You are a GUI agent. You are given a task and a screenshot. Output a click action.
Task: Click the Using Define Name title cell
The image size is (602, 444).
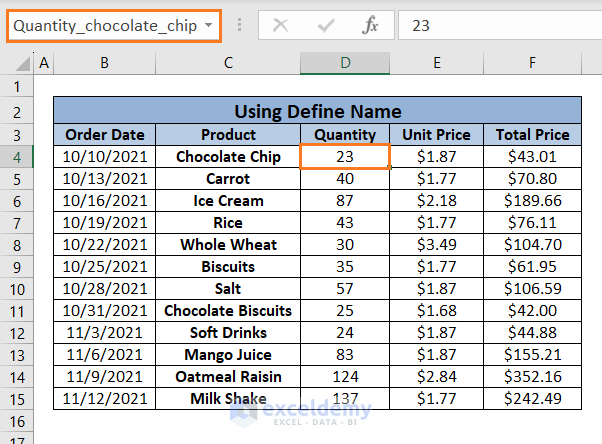pos(317,111)
